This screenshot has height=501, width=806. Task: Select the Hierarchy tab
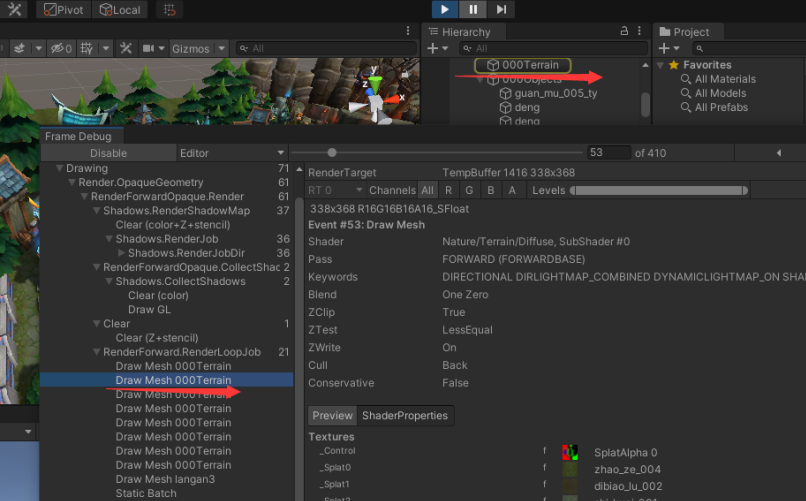point(461,32)
